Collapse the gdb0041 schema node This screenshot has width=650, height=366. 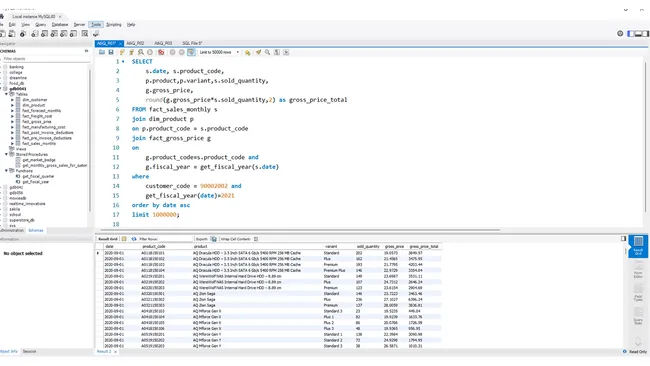[x=1, y=89]
